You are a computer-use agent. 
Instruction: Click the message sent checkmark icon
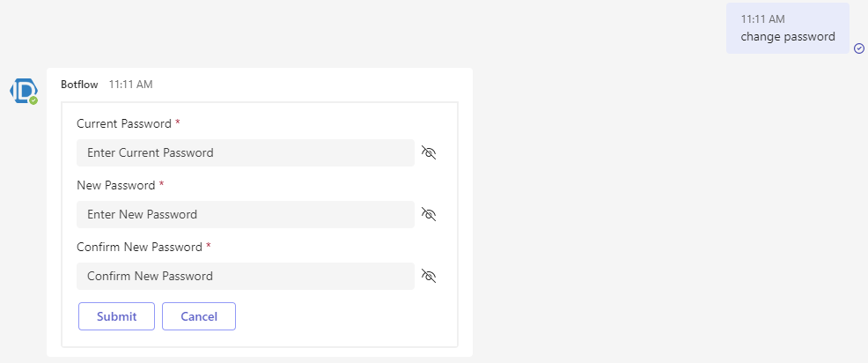(x=859, y=48)
